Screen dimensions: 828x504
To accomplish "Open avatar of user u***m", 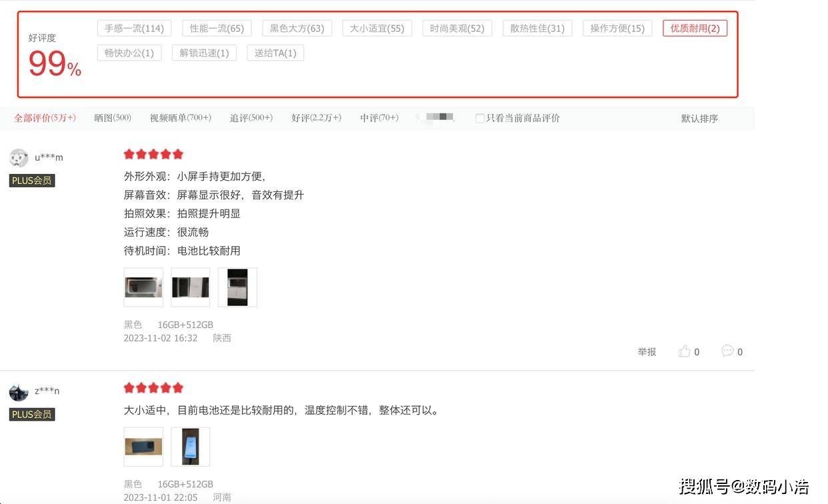I will (19, 158).
